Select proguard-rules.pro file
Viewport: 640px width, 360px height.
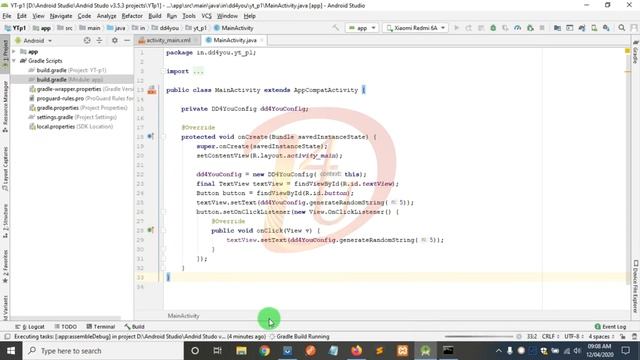[81, 98]
